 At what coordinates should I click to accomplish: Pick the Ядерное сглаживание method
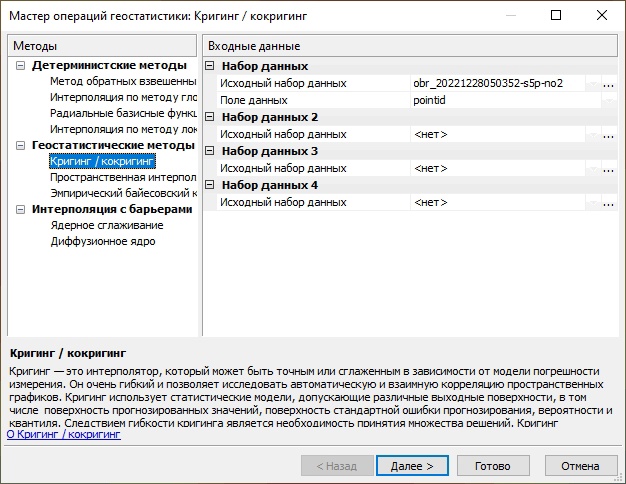109,225
